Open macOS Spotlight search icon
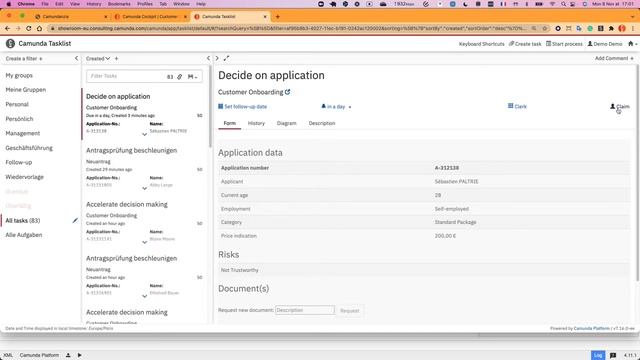Image resolution: width=640 pixels, height=360 pixels. click(563, 4)
